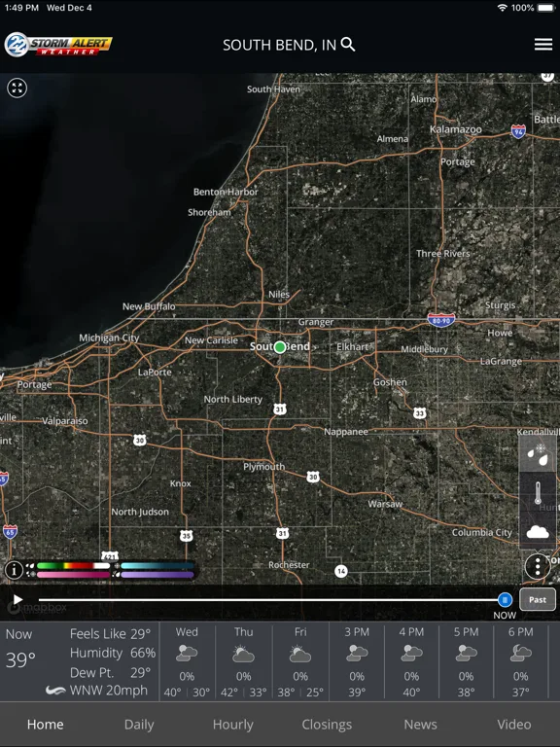Image resolution: width=560 pixels, height=747 pixels.
Task: Select the temperature thermometer layer
Action: click(537, 492)
